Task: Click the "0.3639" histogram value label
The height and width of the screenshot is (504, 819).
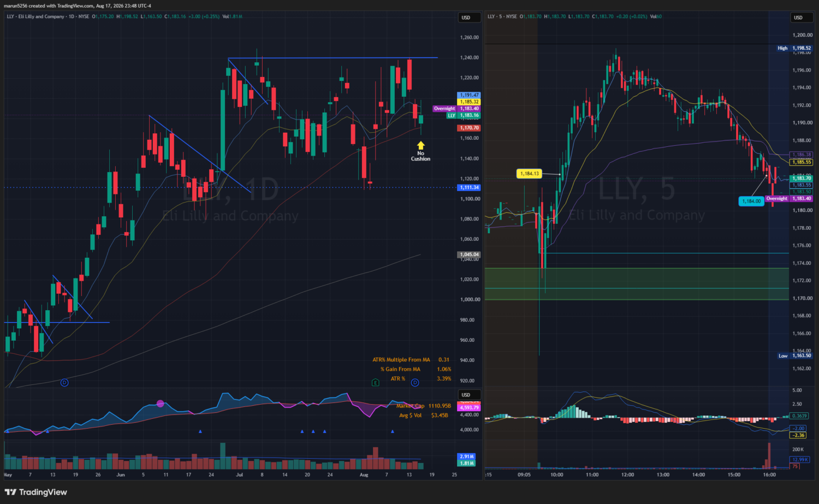Action: [x=799, y=416]
